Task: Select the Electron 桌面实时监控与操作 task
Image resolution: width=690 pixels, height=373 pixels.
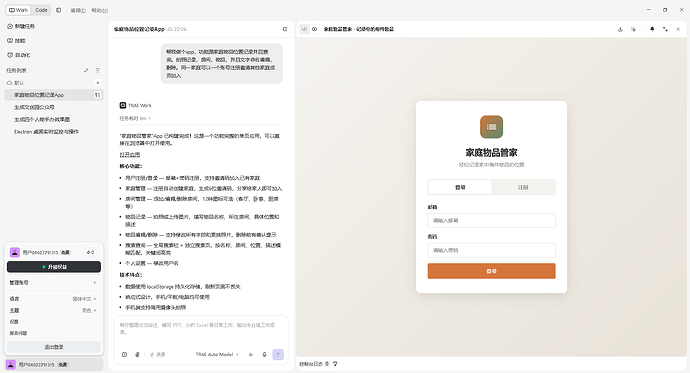Action: click(46, 132)
